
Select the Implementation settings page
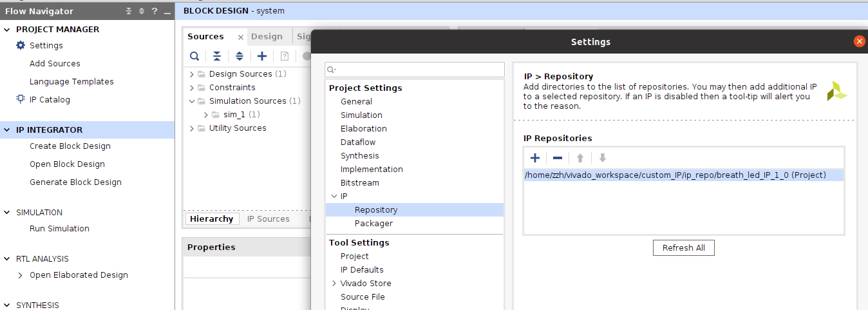click(372, 170)
